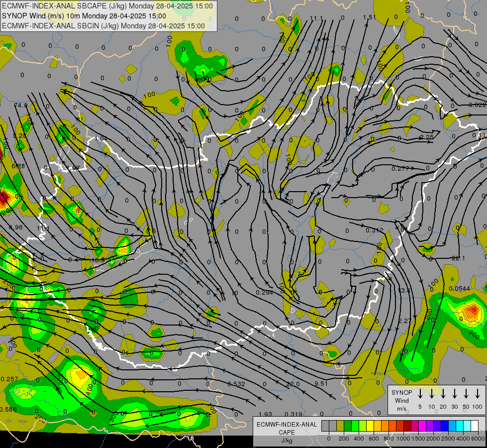
Task: Click the 800 tick label on the CAPE scale
Action: coord(388,439)
